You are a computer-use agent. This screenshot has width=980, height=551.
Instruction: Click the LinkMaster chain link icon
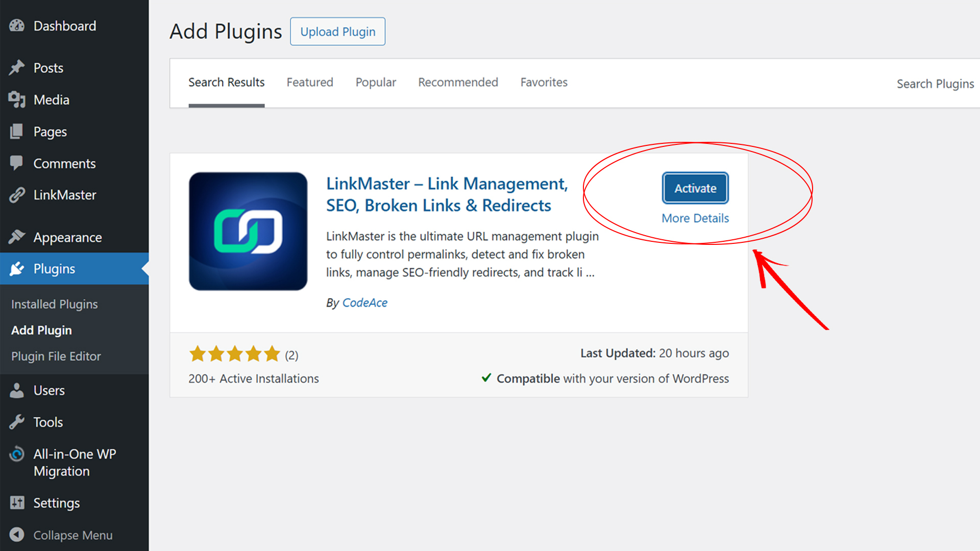tap(17, 195)
